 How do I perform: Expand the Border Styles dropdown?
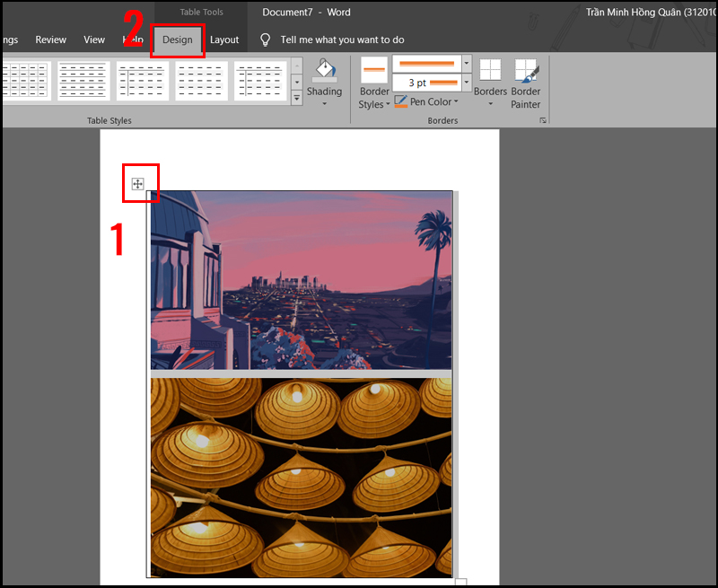click(x=388, y=104)
